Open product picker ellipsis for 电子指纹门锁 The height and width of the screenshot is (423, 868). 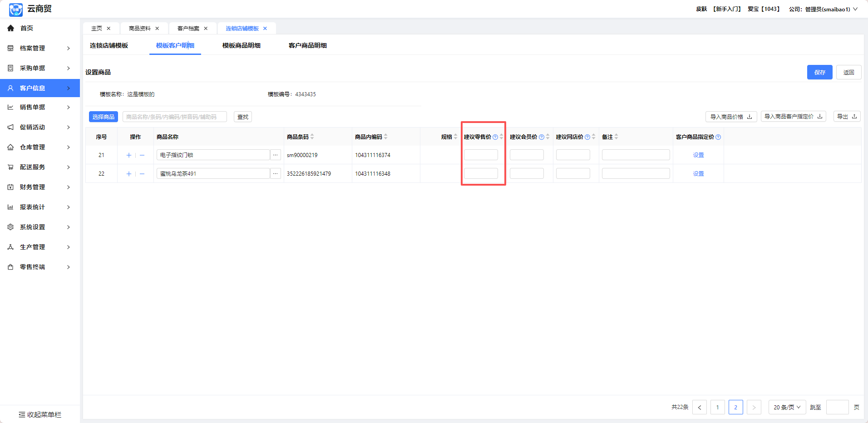(275, 155)
